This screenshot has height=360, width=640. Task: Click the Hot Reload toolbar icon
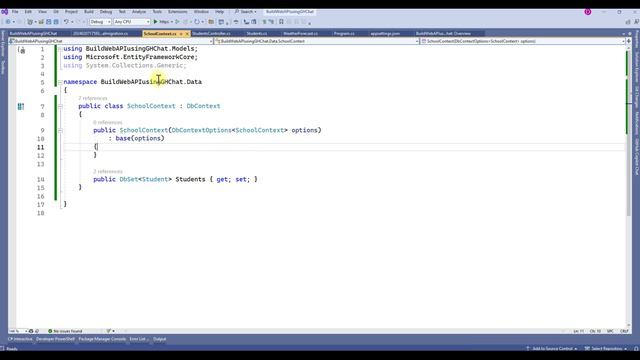click(x=197, y=22)
